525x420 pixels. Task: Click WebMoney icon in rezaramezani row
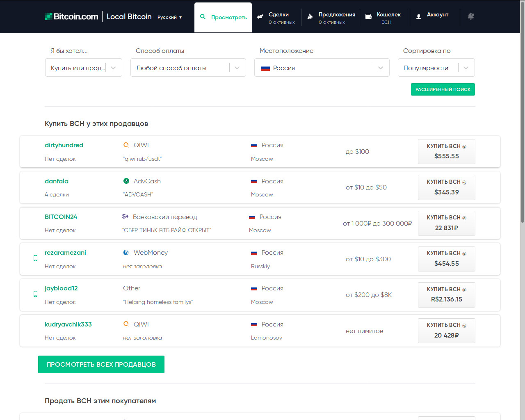pyautogui.click(x=126, y=252)
